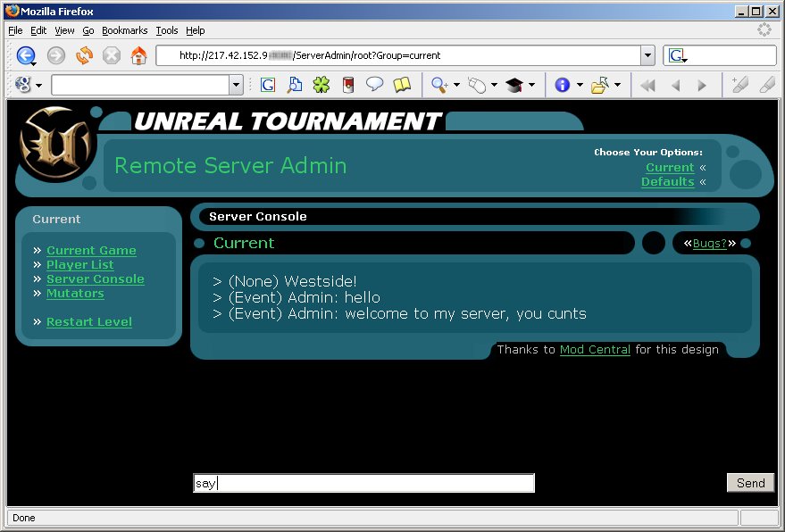Click the speech bubble toolbar icon

[x=375, y=85]
